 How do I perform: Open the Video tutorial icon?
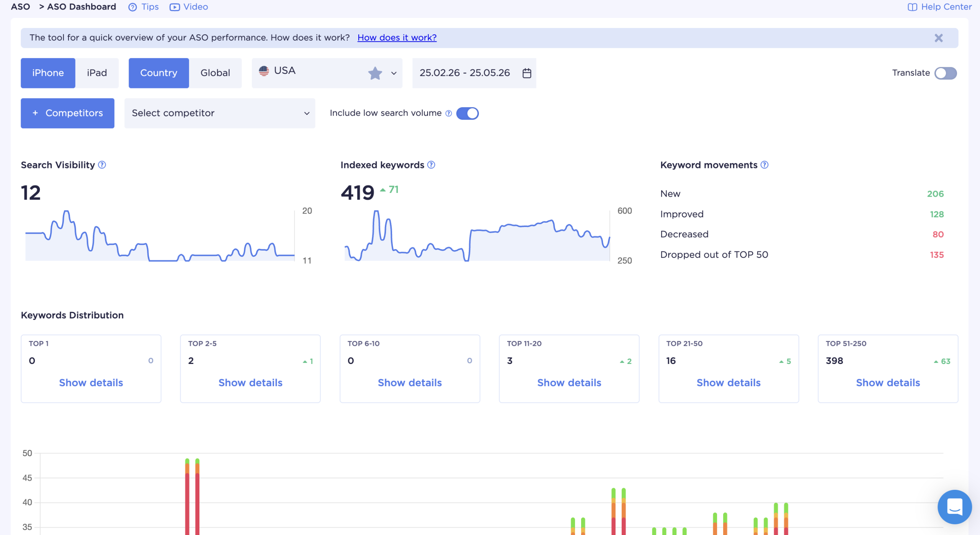(175, 7)
